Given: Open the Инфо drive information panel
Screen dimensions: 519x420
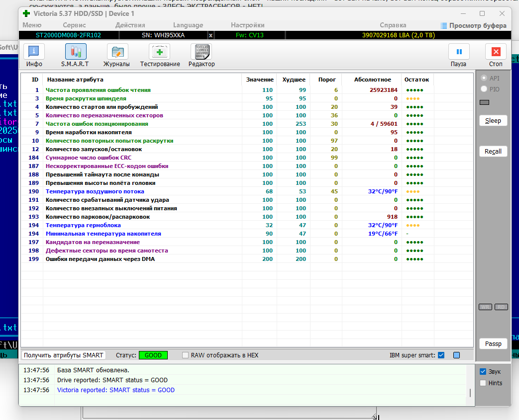Looking at the screenshot, I should pos(34,52).
